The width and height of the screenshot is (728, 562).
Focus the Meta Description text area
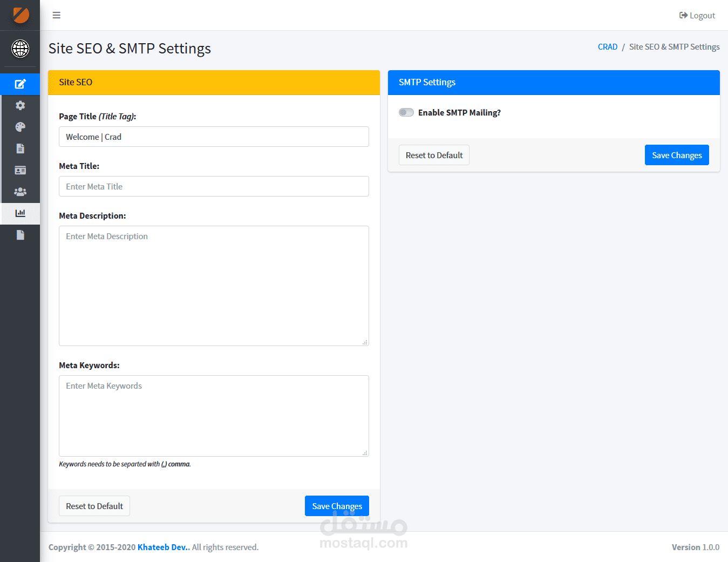pos(214,286)
